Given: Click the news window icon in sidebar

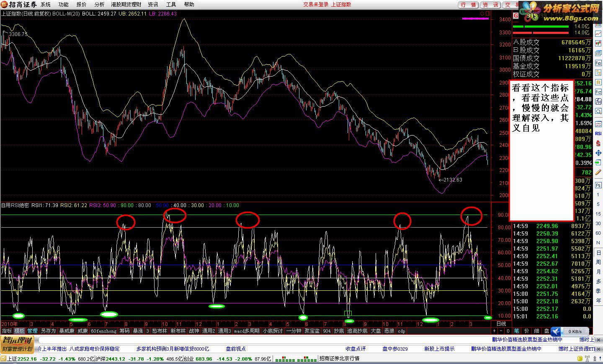Looking at the screenshot, I should point(598,53).
